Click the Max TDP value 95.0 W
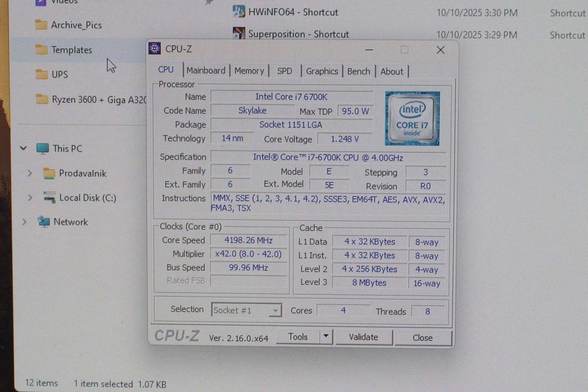Viewport: 588px width, 392px height. coord(355,111)
